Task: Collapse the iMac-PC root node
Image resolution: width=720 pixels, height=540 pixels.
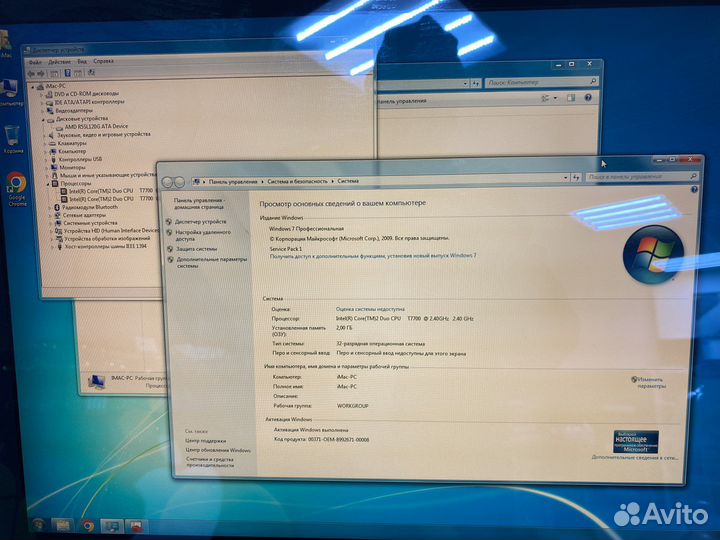Action: (33, 87)
